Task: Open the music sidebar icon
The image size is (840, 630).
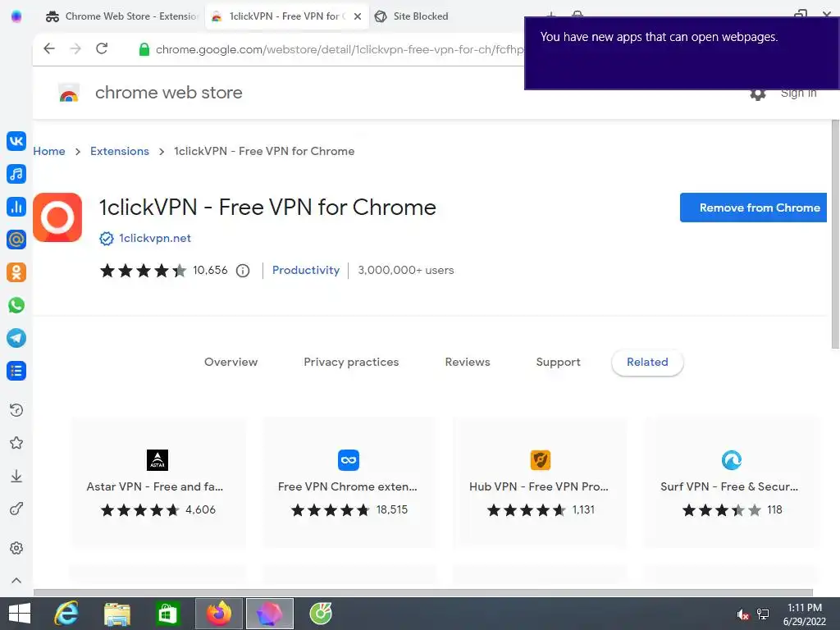Action: tap(16, 174)
